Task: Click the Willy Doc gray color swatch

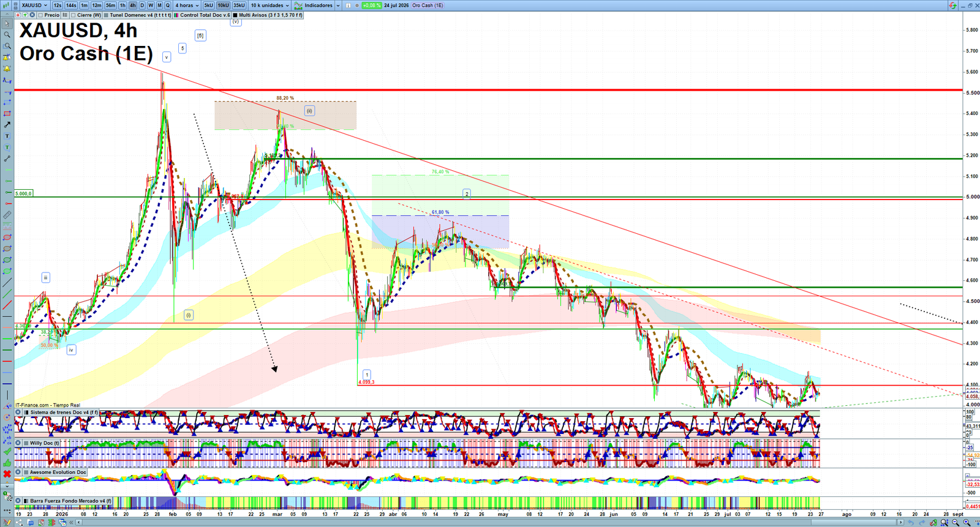Action: [26, 443]
